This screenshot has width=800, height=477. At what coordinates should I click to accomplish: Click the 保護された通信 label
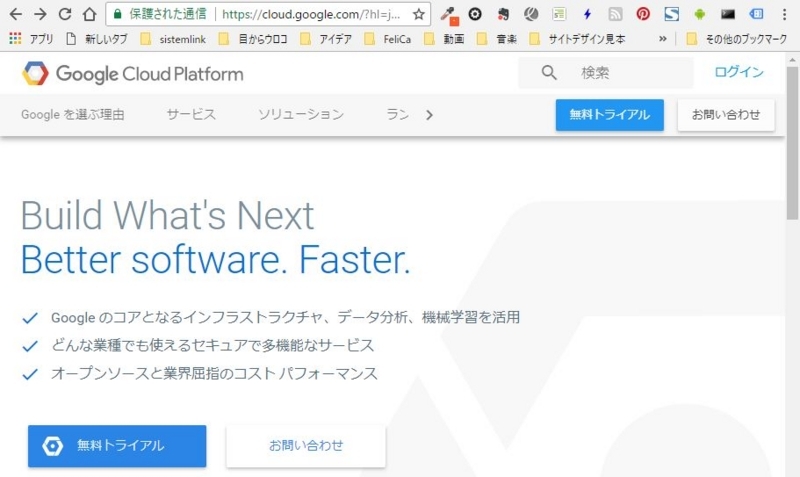[167, 14]
